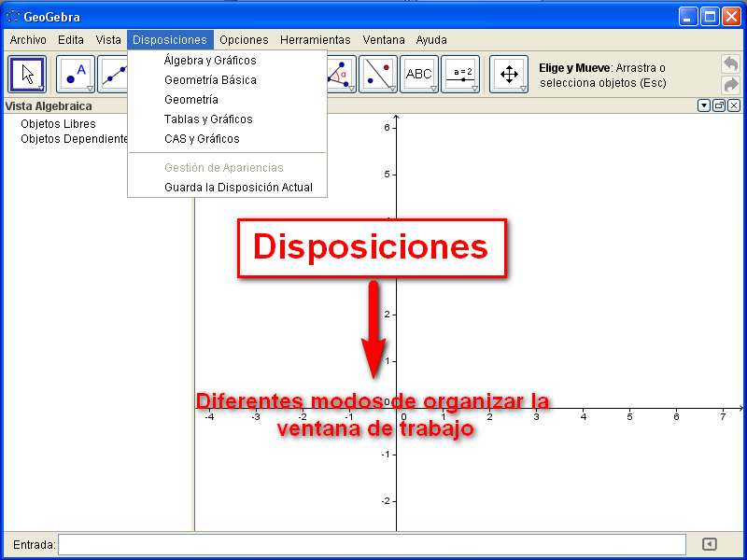Viewport: 747px width, 560px height.
Task: Select the Move (Elige y Mueve) arrow tool
Action: pyautogui.click(x=27, y=75)
